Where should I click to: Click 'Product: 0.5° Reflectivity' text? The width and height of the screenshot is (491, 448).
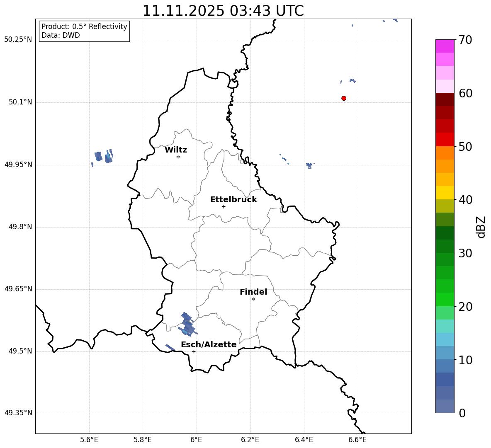84,27
